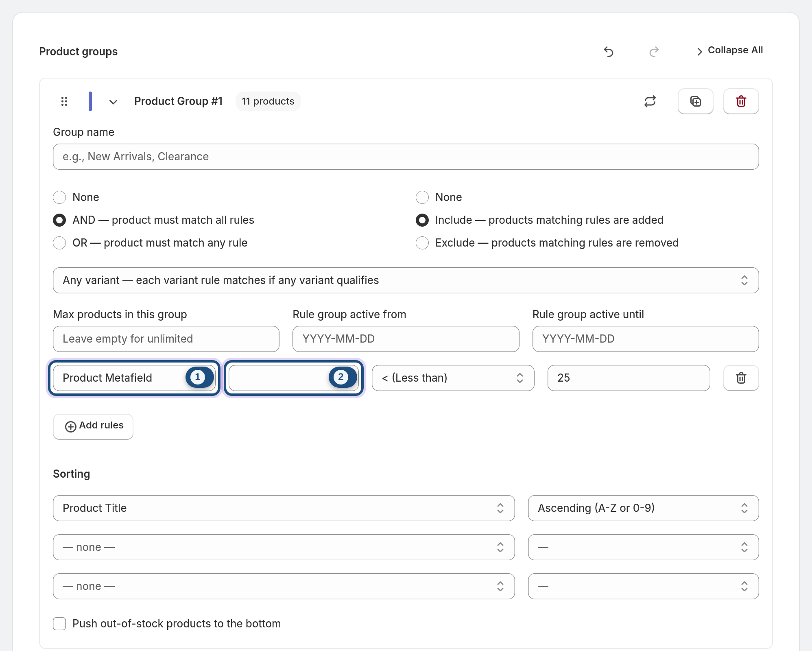Image resolution: width=812 pixels, height=651 pixels.
Task: Select Include — products matching rules are added
Action: pyautogui.click(x=422, y=220)
